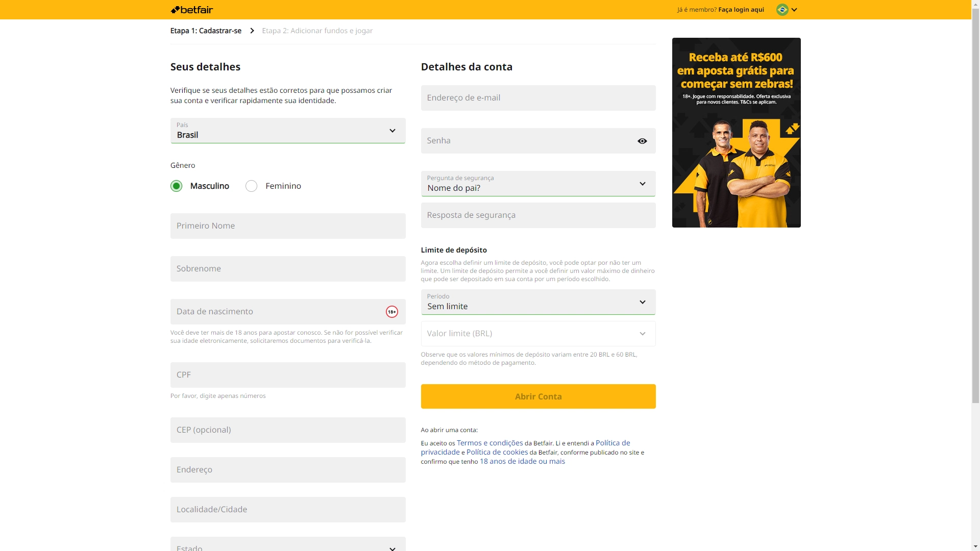Click the 'Seus detalhes' heading

click(x=205, y=67)
